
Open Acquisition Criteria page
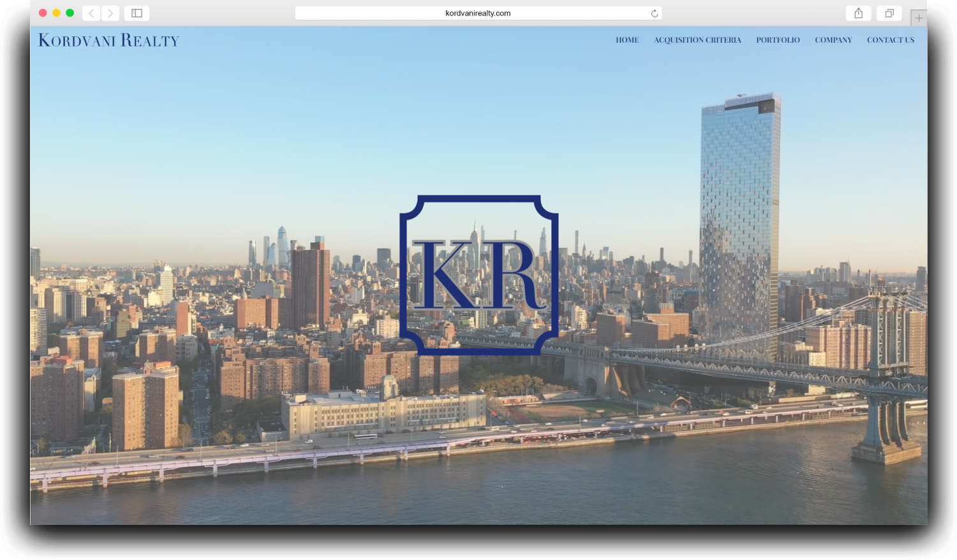tap(697, 40)
